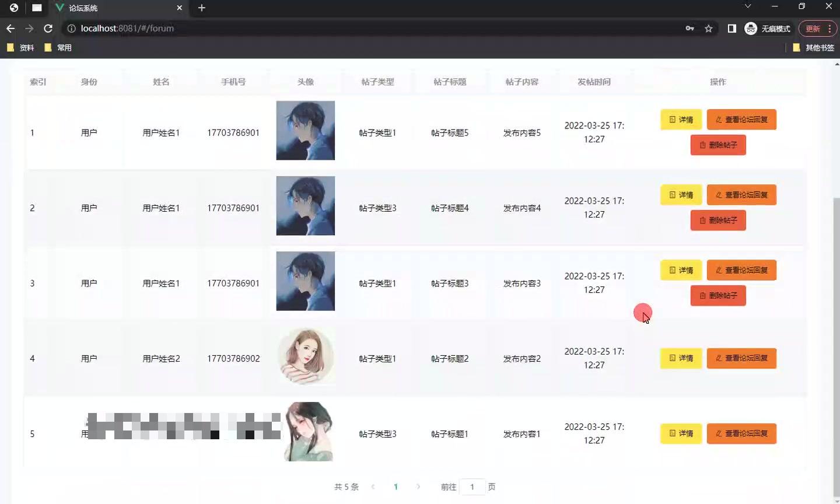Open the tab search chevron
This screenshot has width=840, height=504.
(748, 6)
